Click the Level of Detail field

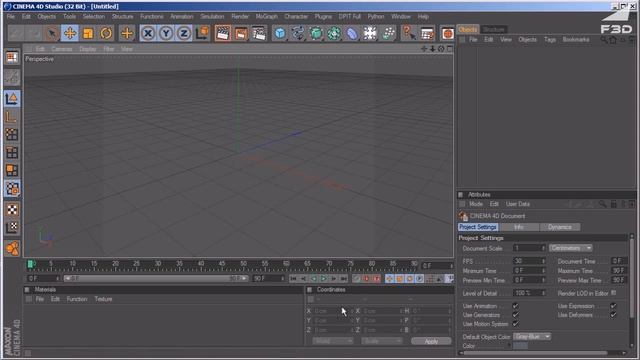tap(529, 293)
